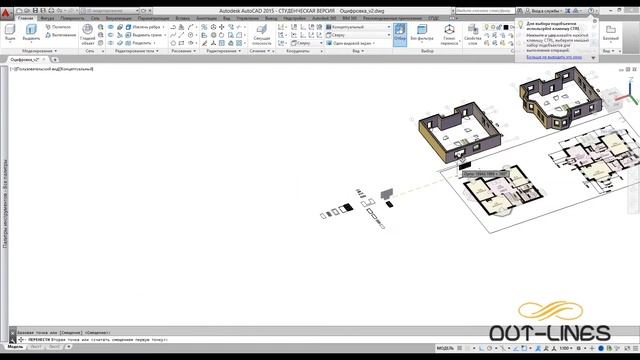
Task: Select the Ящик box solid tool
Action: coord(10,33)
